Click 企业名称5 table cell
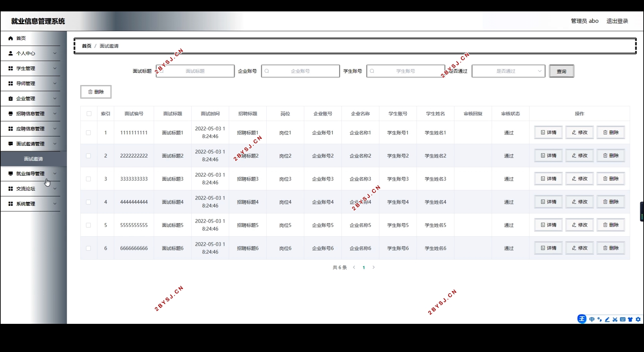The image size is (644, 352). click(x=361, y=225)
